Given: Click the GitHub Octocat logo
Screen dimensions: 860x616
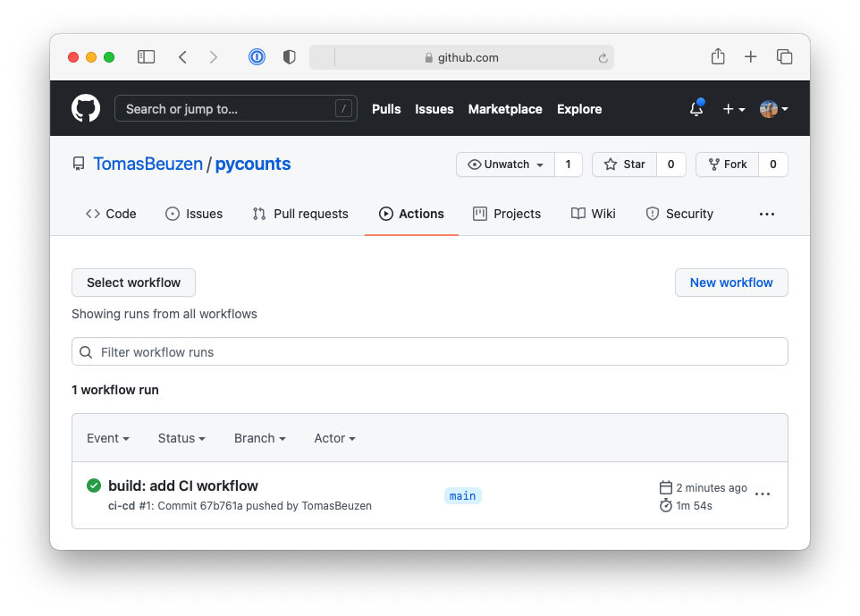Looking at the screenshot, I should tap(86, 108).
